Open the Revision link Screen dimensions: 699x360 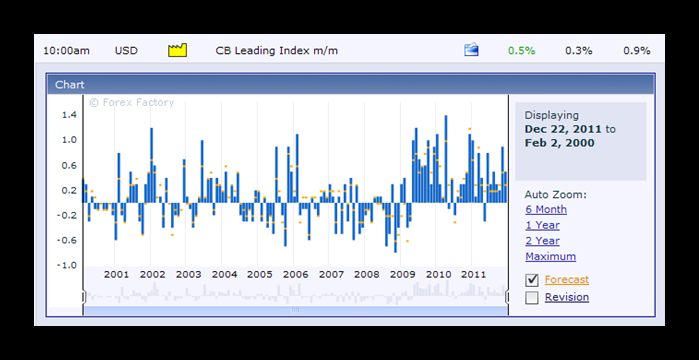567,297
